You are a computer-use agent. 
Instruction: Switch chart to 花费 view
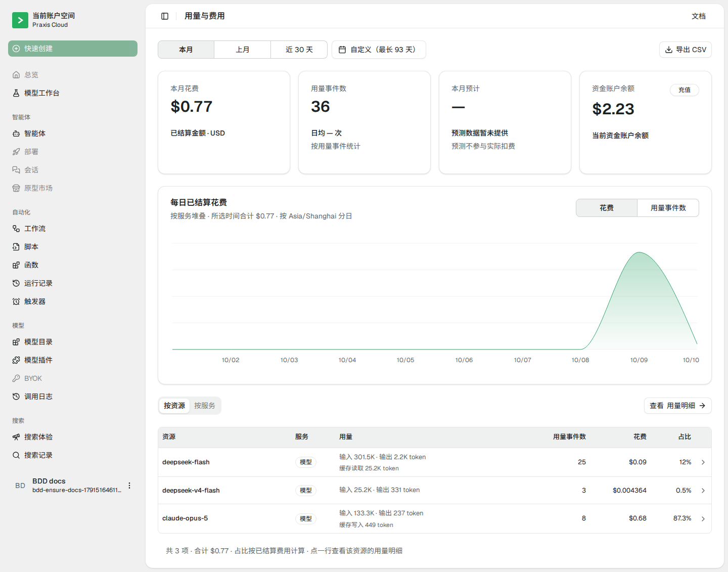[607, 208]
